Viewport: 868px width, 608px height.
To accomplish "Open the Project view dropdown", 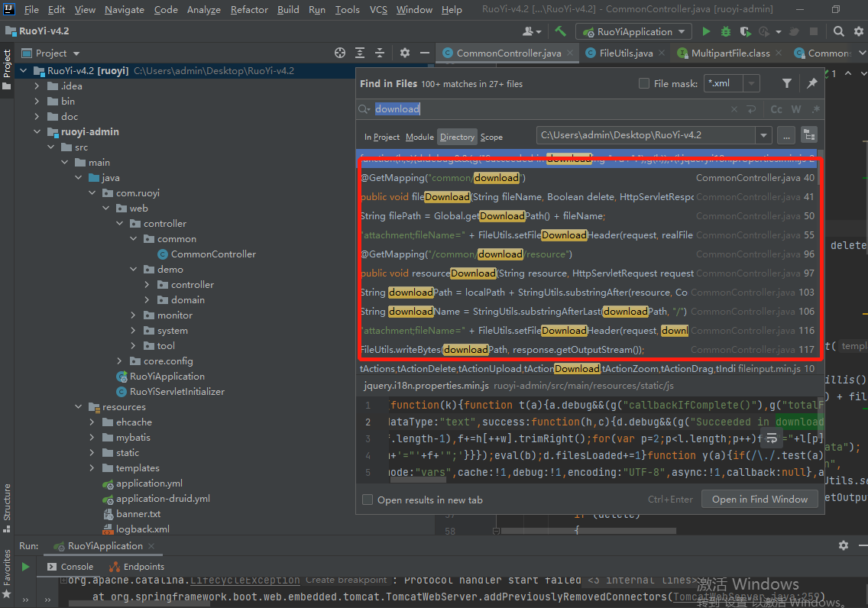I will pyautogui.click(x=76, y=53).
